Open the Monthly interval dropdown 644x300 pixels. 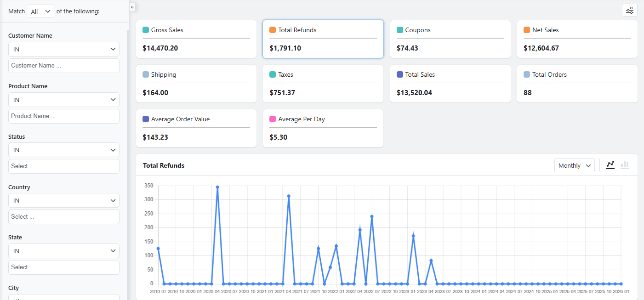point(574,165)
